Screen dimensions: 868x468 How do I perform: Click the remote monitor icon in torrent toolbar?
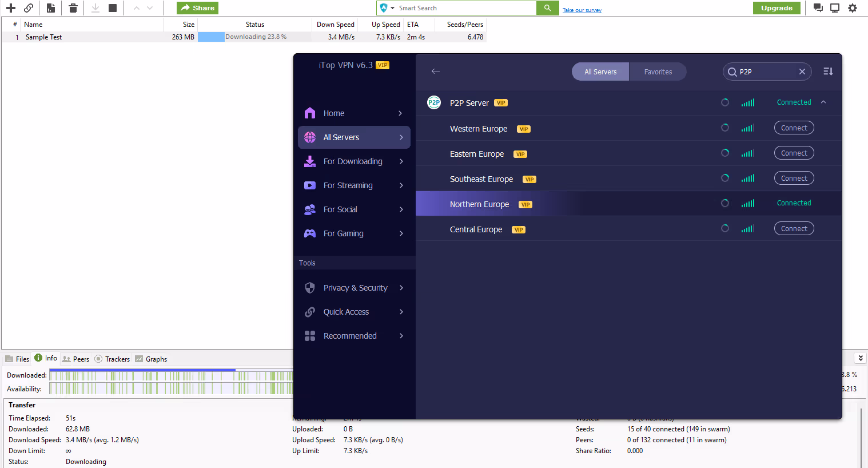pos(835,8)
